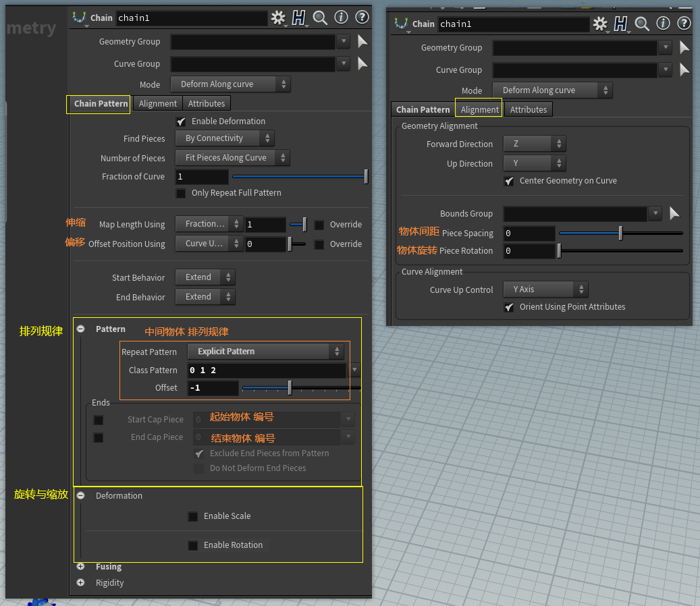Click the node name field chain1 in left panel

192,18
